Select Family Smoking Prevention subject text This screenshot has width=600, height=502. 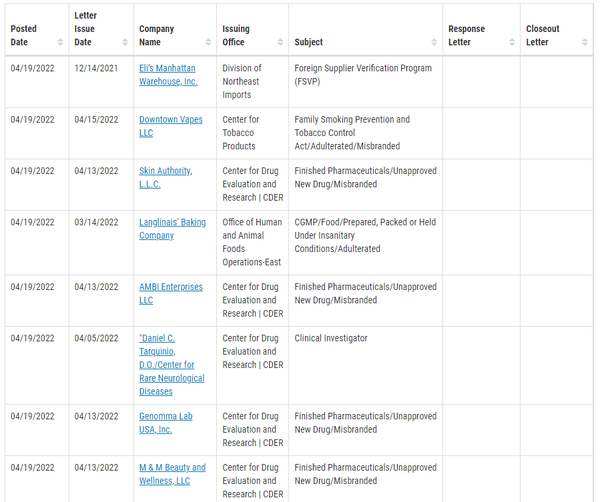[x=352, y=133]
